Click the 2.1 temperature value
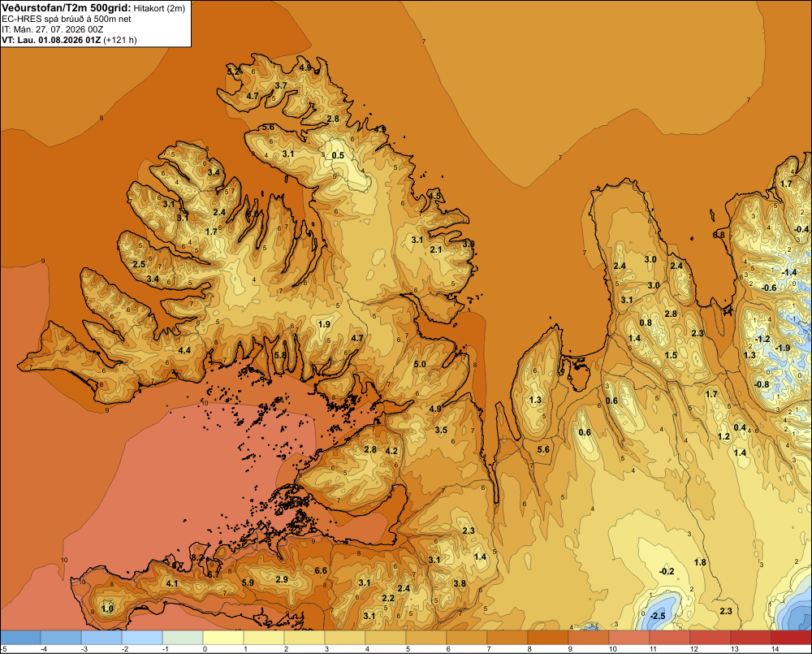This screenshot has height=654, width=812. pyautogui.click(x=436, y=249)
